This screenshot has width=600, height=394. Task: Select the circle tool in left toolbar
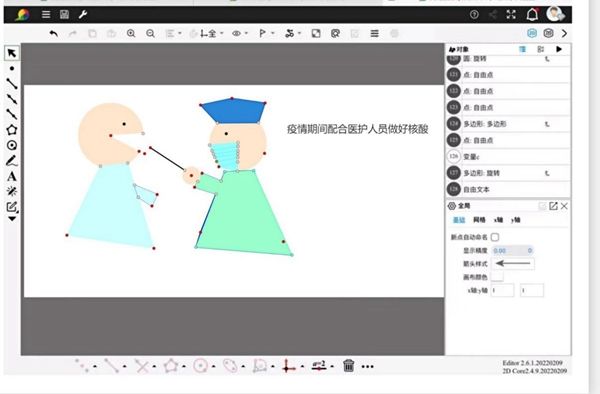tap(12, 145)
